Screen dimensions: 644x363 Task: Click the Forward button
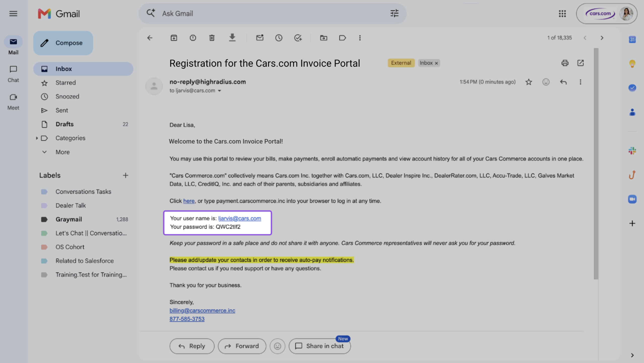point(242,346)
